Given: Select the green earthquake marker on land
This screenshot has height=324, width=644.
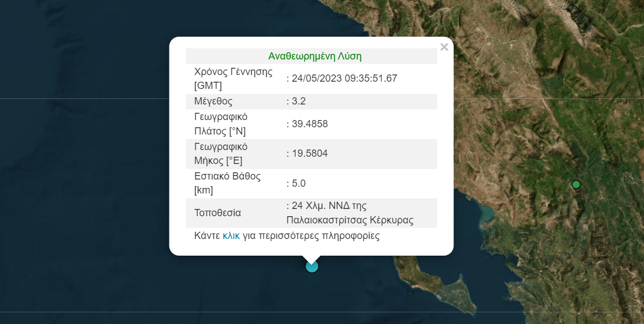Looking at the screenshot, I should [576, 185].
